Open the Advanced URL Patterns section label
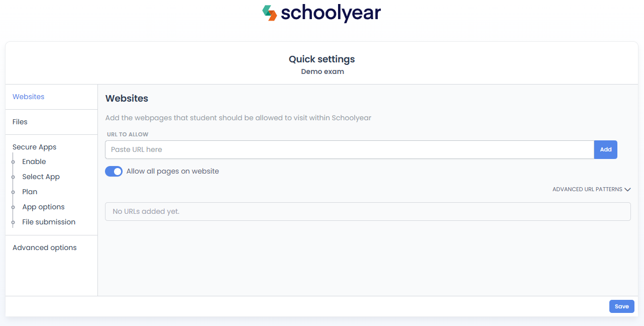 (587, 190)
